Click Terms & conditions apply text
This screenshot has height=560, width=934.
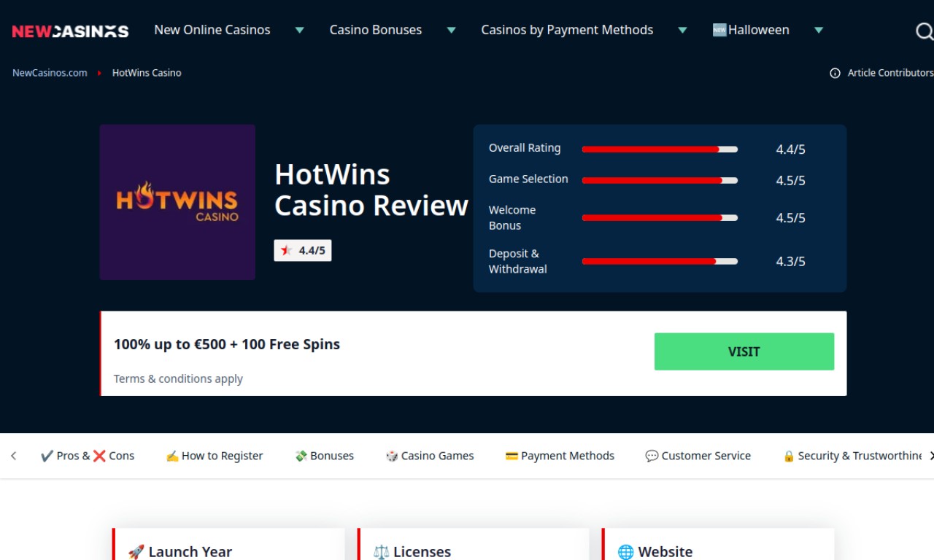178,378
